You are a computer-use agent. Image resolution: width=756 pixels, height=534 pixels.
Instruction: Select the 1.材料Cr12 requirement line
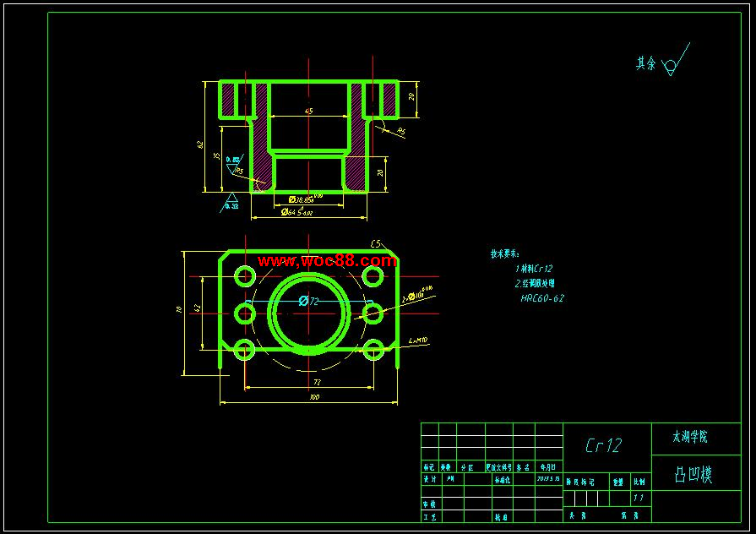534,268
